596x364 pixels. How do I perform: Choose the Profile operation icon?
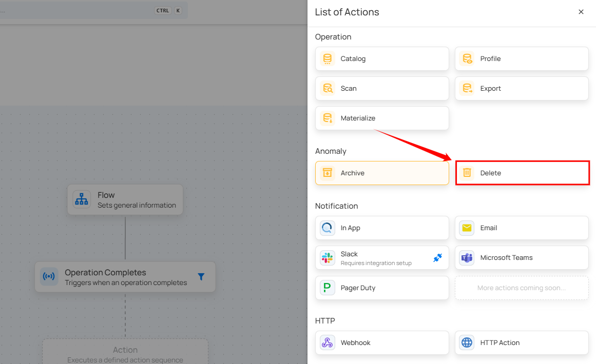tap(467, 59)
